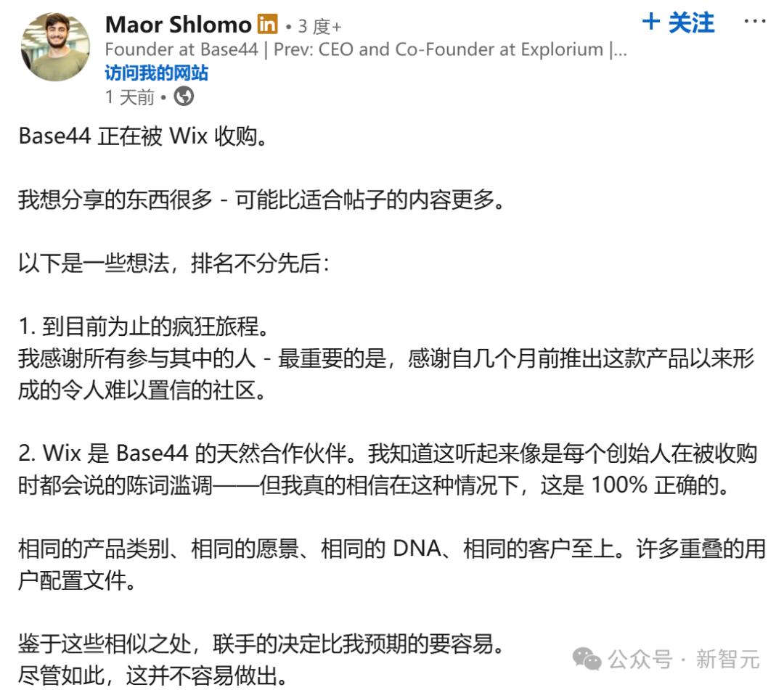Viewport: 784px width, 690px height.
Task: Click the gold LinkedIn premium badge
Action: [267, 24]
